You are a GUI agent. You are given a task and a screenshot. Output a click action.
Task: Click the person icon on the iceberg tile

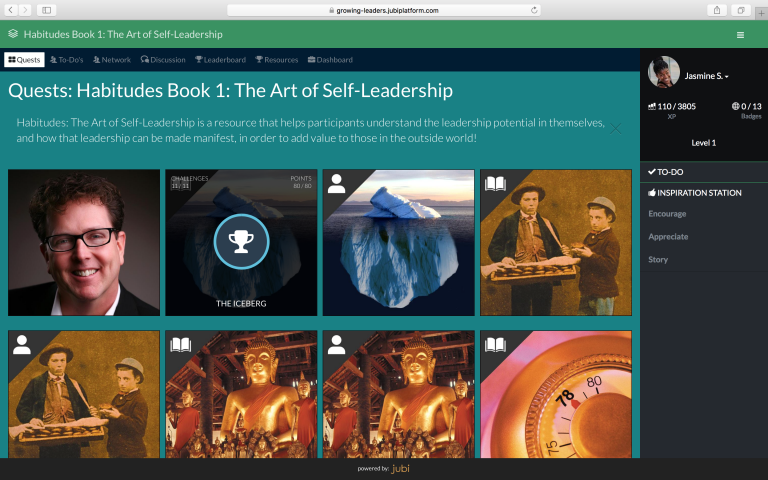pyautogui.click(x=336, y=184)
